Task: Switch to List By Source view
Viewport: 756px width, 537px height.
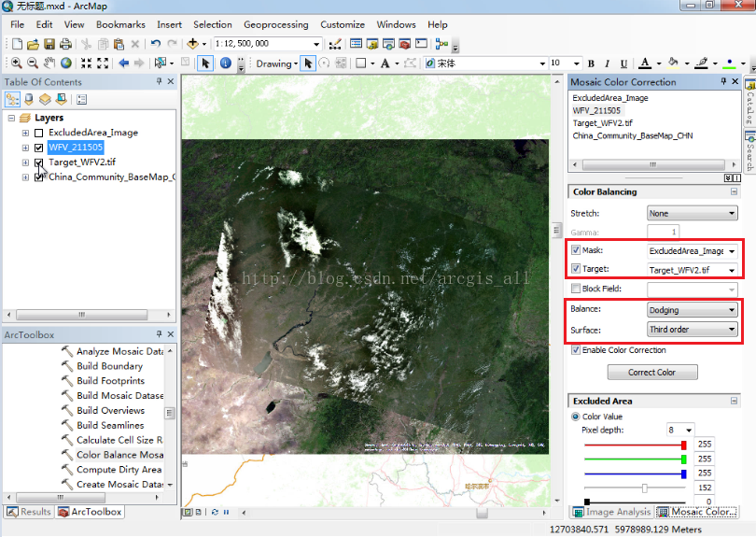Action: 29,99
